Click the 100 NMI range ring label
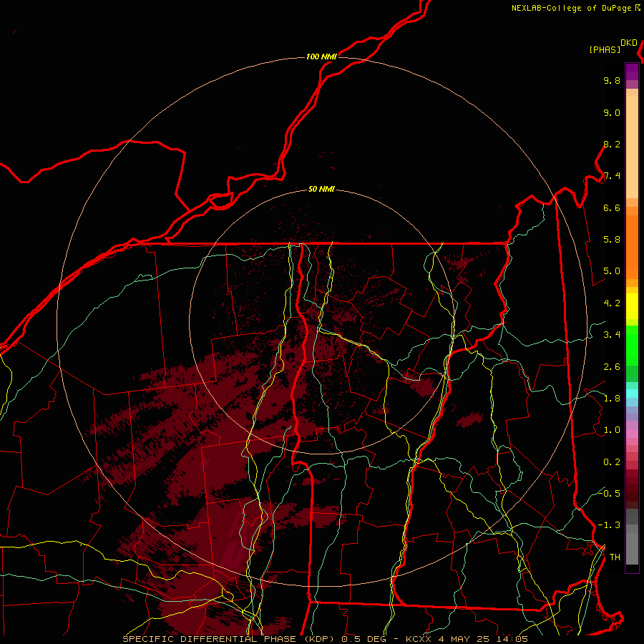Viewport: 644px width, 644px height. [321, 57]
